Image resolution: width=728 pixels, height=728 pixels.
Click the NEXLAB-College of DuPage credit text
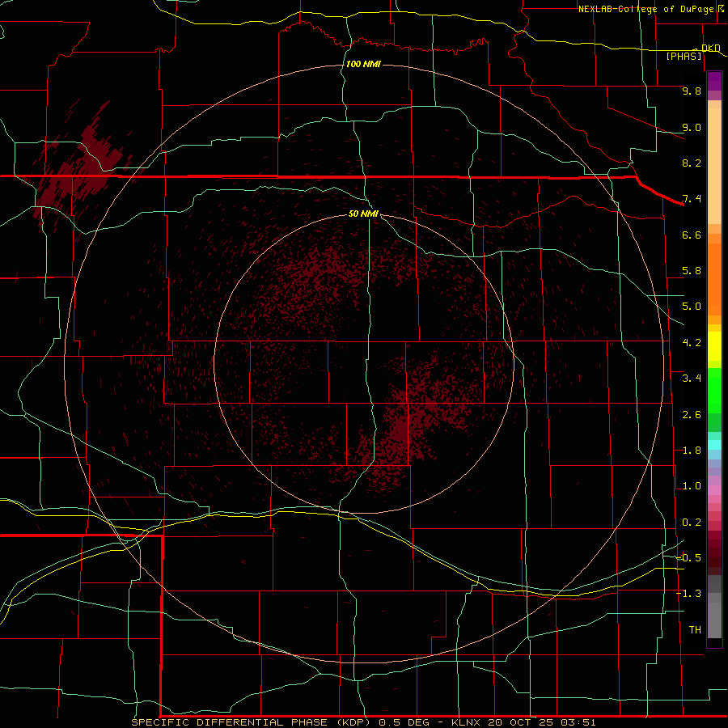646,9
